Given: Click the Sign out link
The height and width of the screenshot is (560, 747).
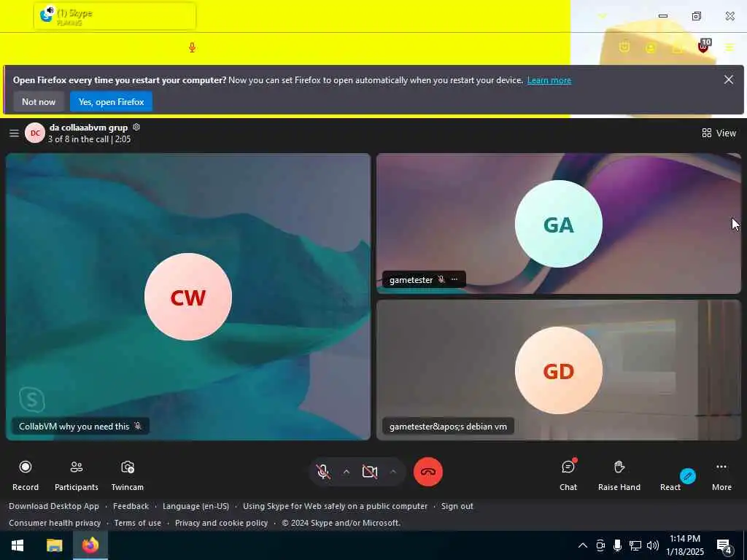Looking at the screenshot, I should (x=457, y=506).
